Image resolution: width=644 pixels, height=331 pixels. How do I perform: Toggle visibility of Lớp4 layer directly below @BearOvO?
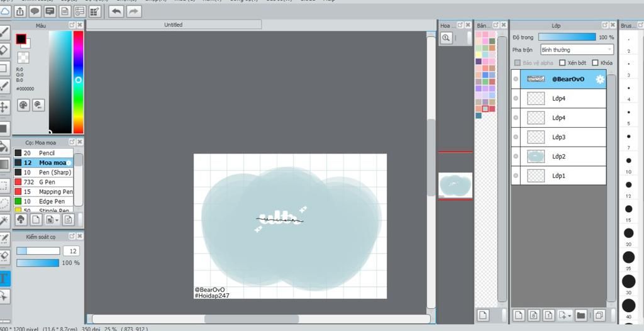point(516,98)
